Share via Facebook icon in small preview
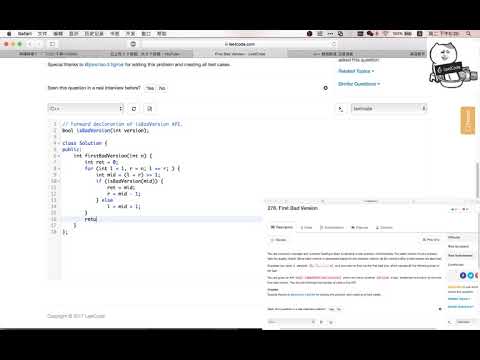The image size is (480, 360). point(463,275)
